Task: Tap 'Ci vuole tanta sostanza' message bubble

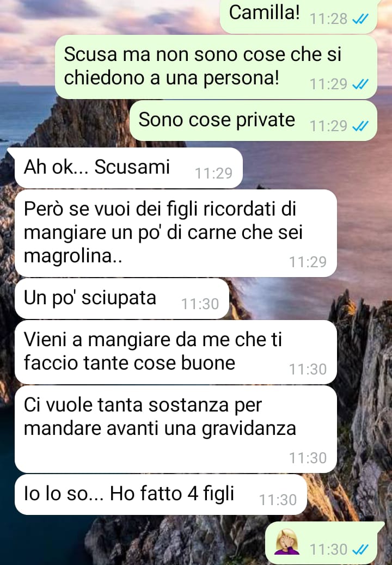Action: (176, 429)
